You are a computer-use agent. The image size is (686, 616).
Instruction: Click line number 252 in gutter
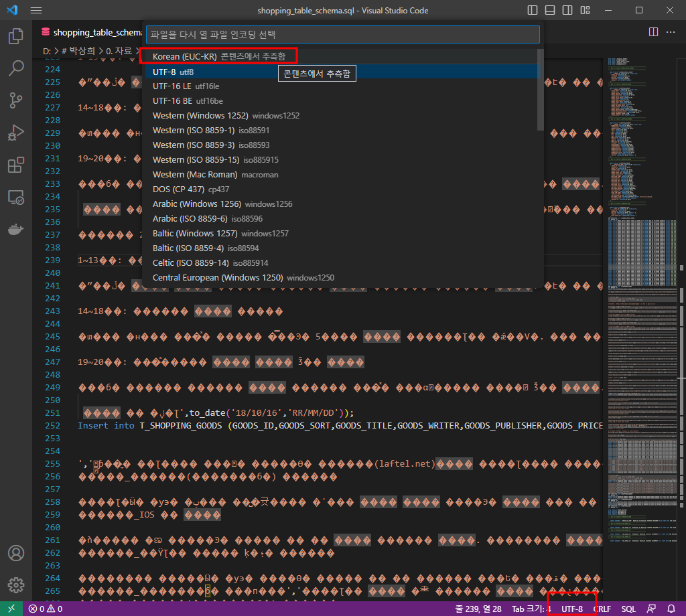click(x=52, y=425)
